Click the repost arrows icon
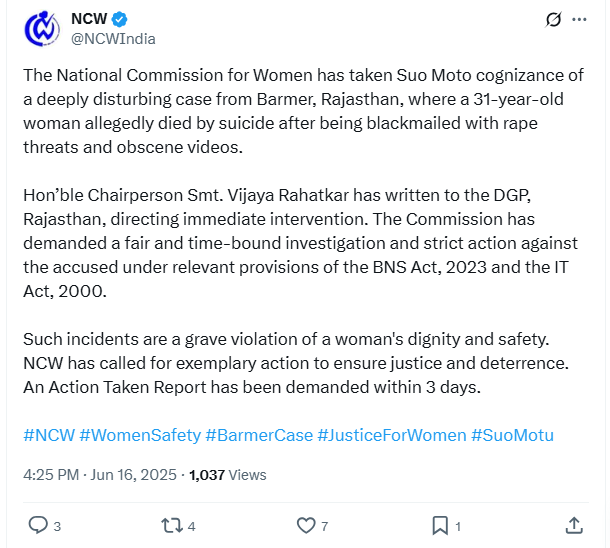 (172, 525)
